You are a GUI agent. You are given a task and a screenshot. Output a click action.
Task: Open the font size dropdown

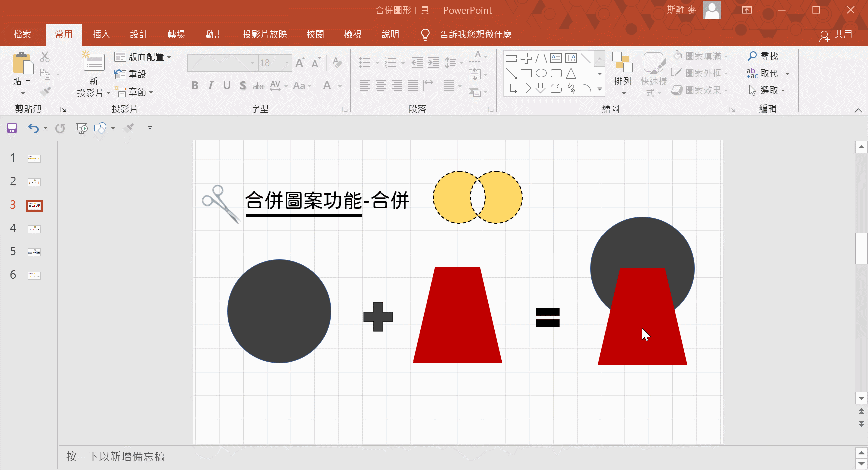pos(287,63)
